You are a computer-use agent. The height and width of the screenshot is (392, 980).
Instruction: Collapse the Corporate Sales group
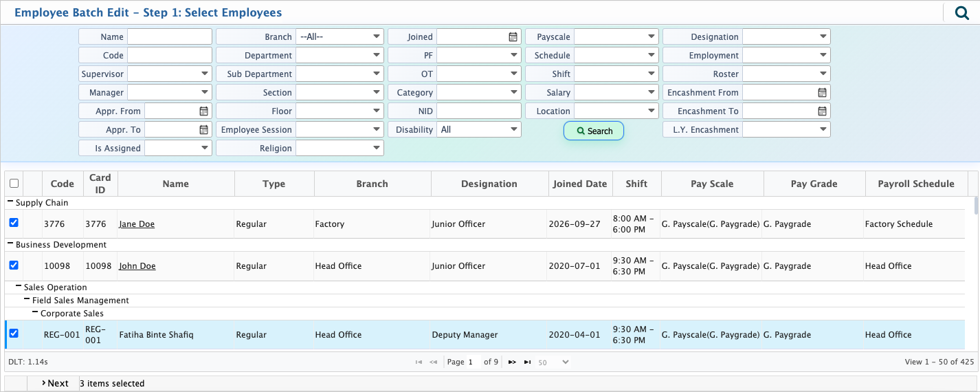(36, 312)
